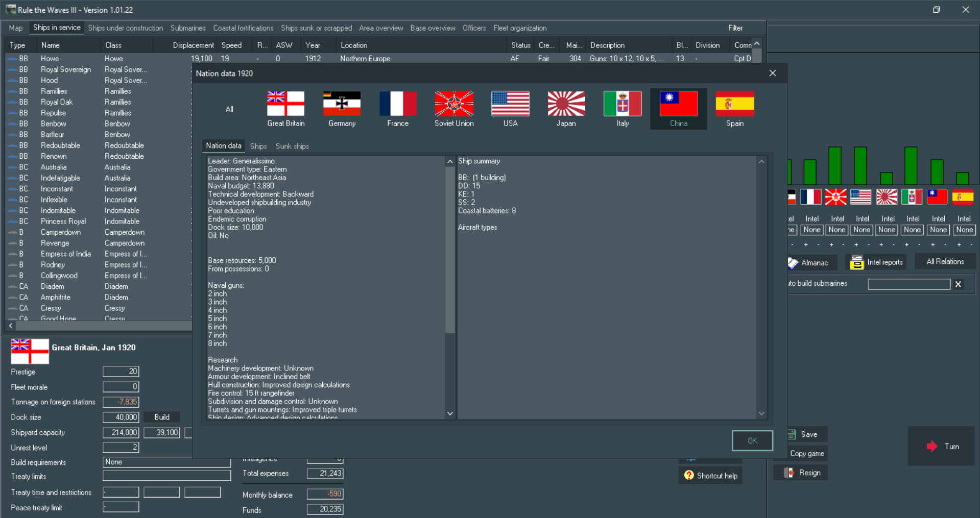Confirm the Nation data dialog with OK
Screen dimensions: 980x518
pyautogui.click(x=752, y=440)
